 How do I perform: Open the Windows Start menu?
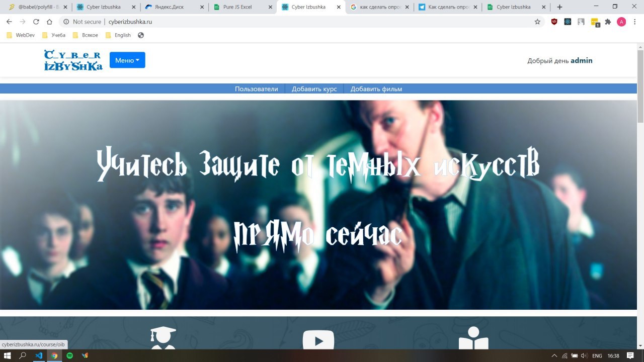point(8,355)
